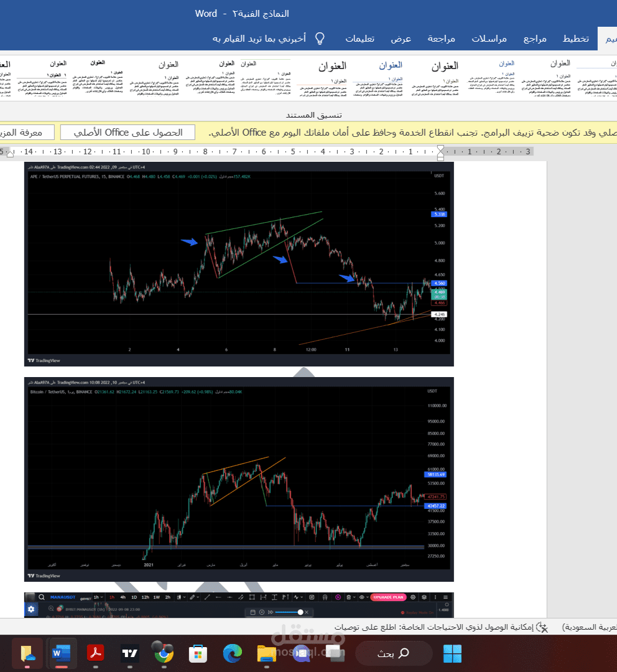
Task: Switch to the مراسلات tab
Action: tap(489, 39)
